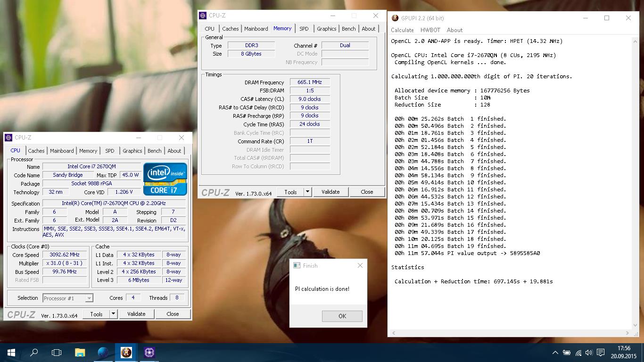Switch to Mainboard tab in memory CPU-Z window
Image resolution: width=644 pixels, height=362 pixels.
(x=256, y=29)
